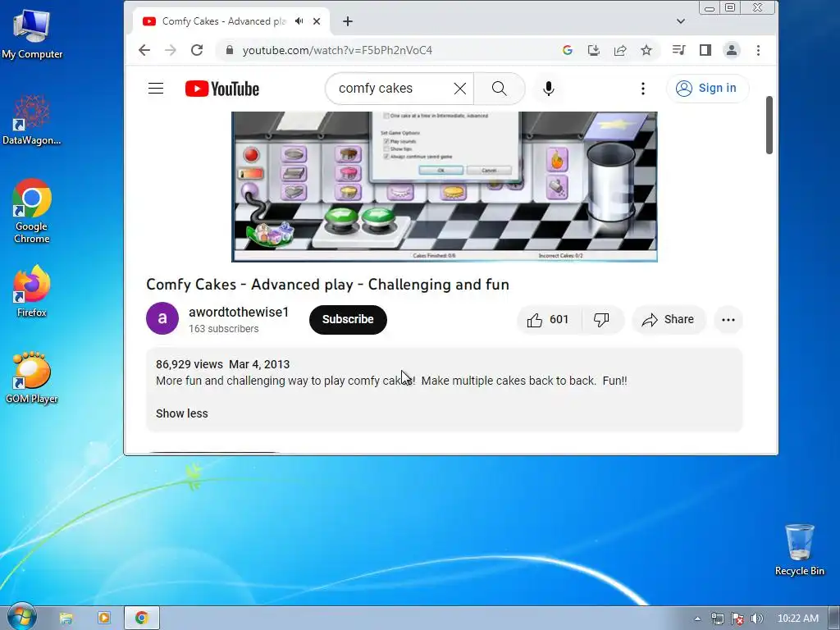The width and height of the screenshot is (840, 630).
Task: Open YouTube settings three-dot menu
Action: tap(643, 89)
